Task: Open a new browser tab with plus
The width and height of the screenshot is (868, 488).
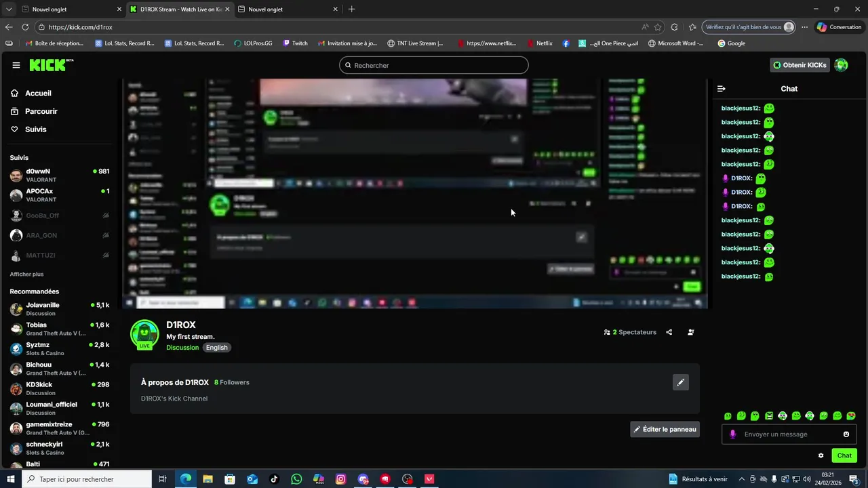Action: (x=351, y=9)
